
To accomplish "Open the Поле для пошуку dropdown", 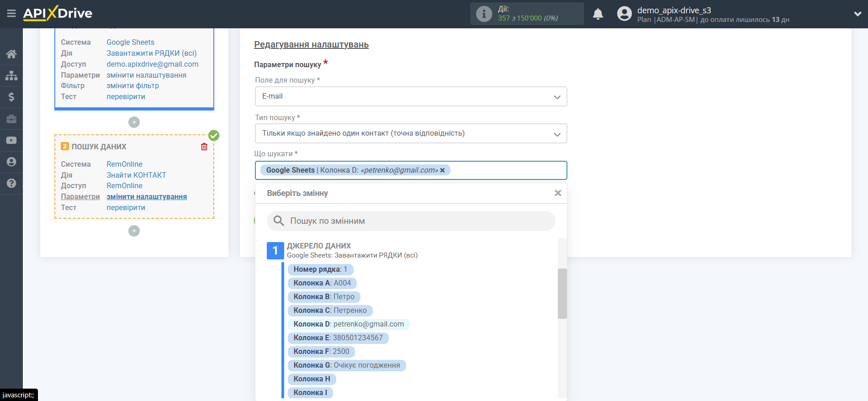I will pyautogui.click(x=411, y=96).
